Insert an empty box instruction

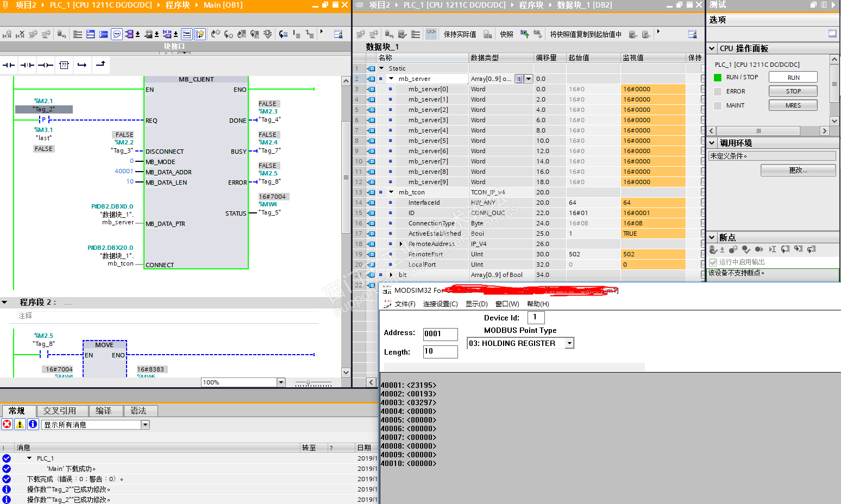pyautogui.click(x=64, y=65)
